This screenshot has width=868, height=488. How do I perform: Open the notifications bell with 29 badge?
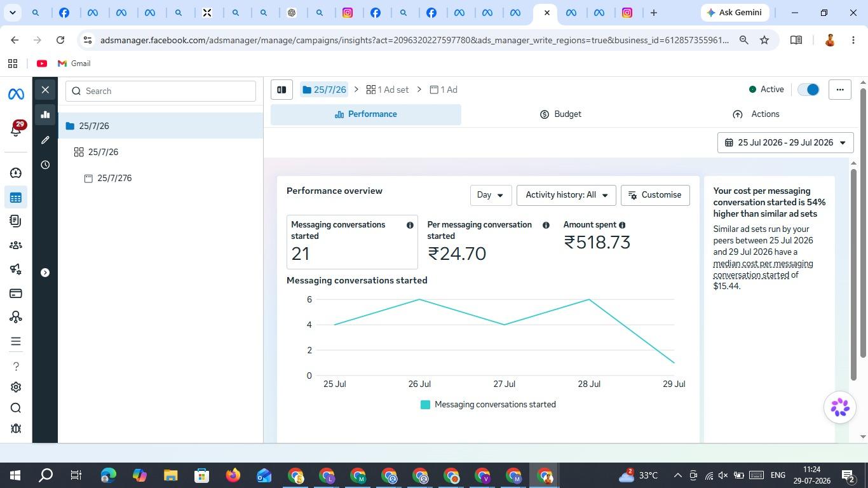16,129
